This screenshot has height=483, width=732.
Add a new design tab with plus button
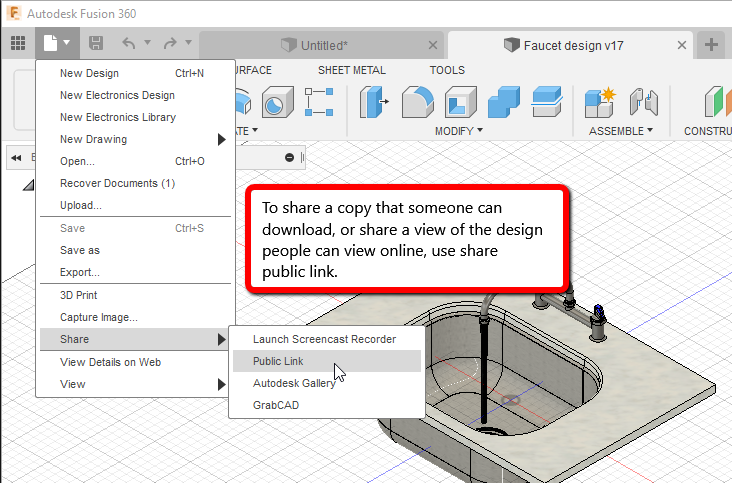point(712,44)
